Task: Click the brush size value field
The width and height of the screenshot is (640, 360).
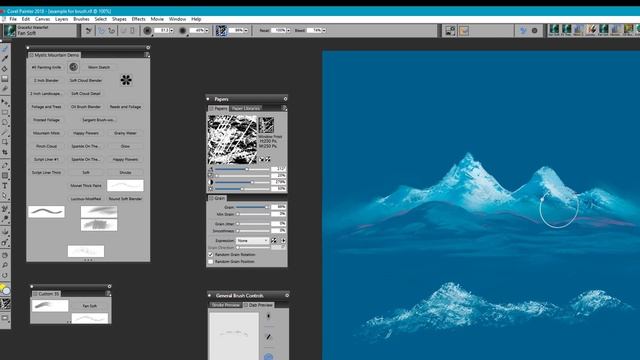Action: (x=162, y=31)
